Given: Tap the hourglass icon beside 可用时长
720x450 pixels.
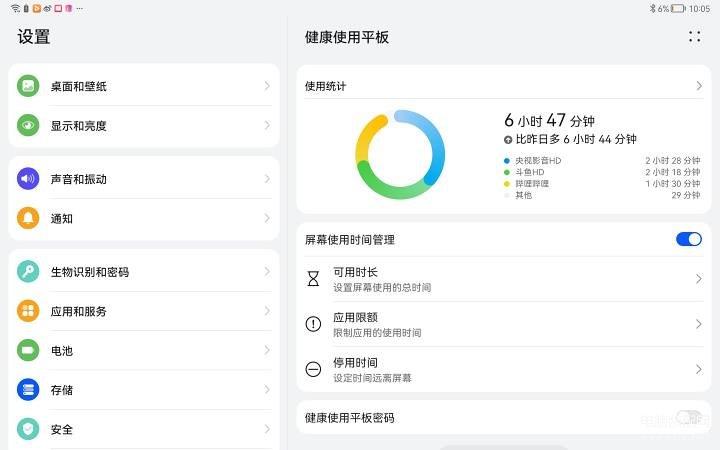Looking at the screenshot, I should (313, 279).
